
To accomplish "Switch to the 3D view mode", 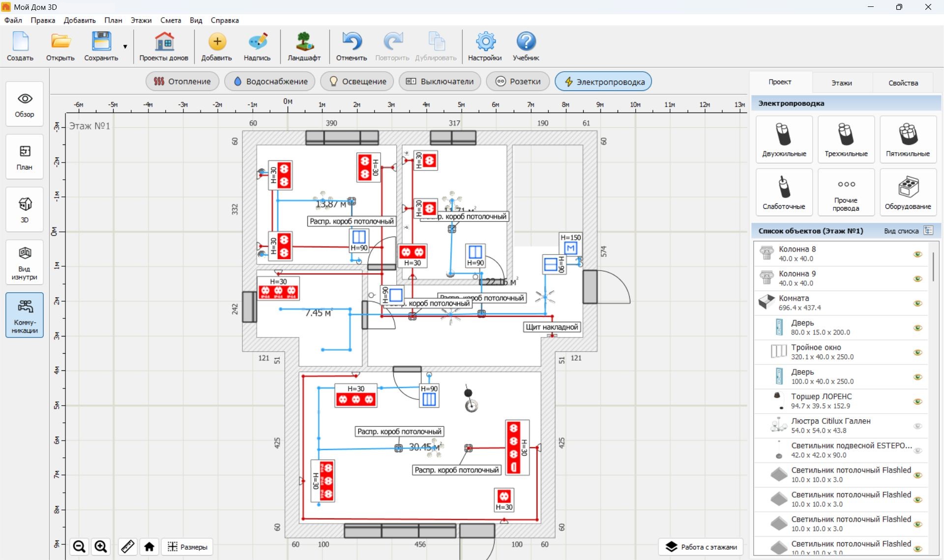I will pos(25,209).
